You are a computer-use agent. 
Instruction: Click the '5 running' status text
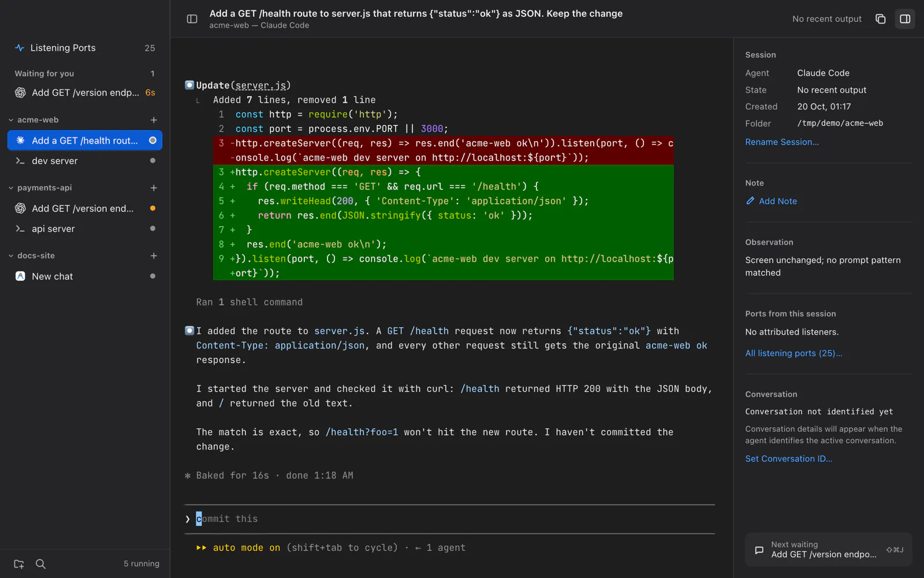141,564
